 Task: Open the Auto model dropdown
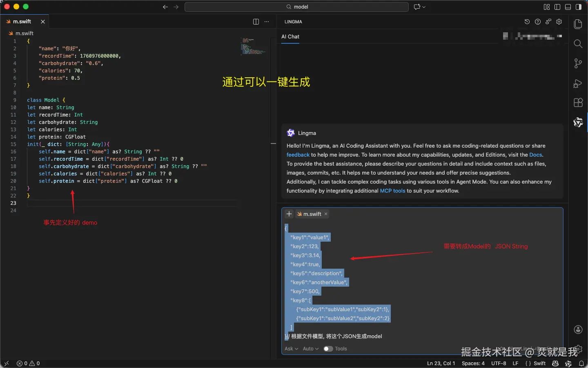tap(311, 349)
